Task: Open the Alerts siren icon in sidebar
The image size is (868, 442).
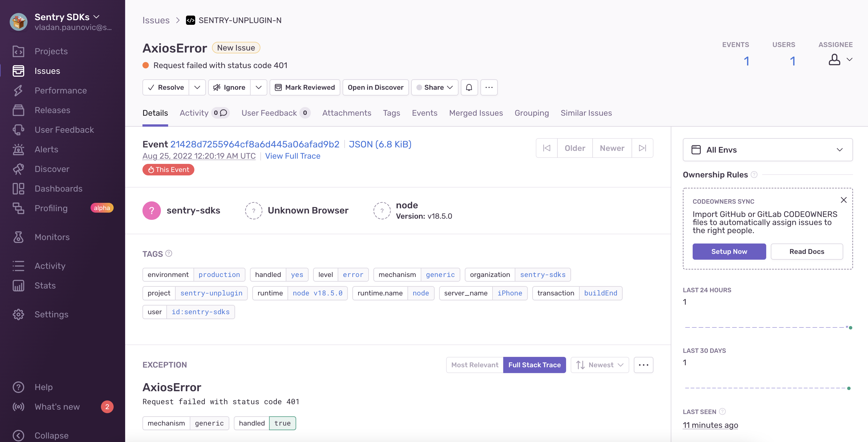Action: (18, 149)
